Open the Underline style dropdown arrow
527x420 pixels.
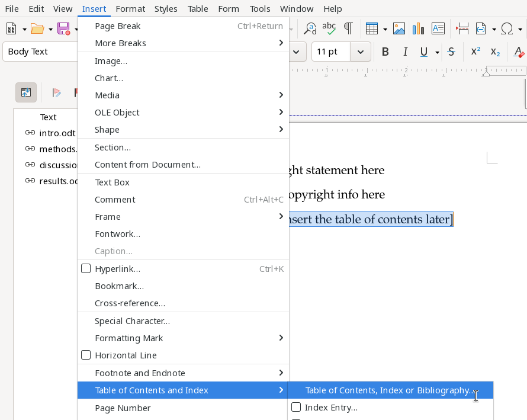coord(437,52)
